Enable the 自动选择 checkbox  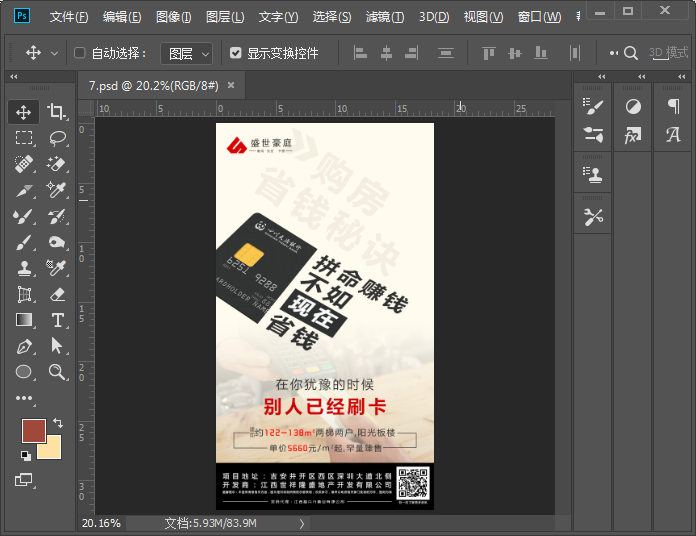80,53
